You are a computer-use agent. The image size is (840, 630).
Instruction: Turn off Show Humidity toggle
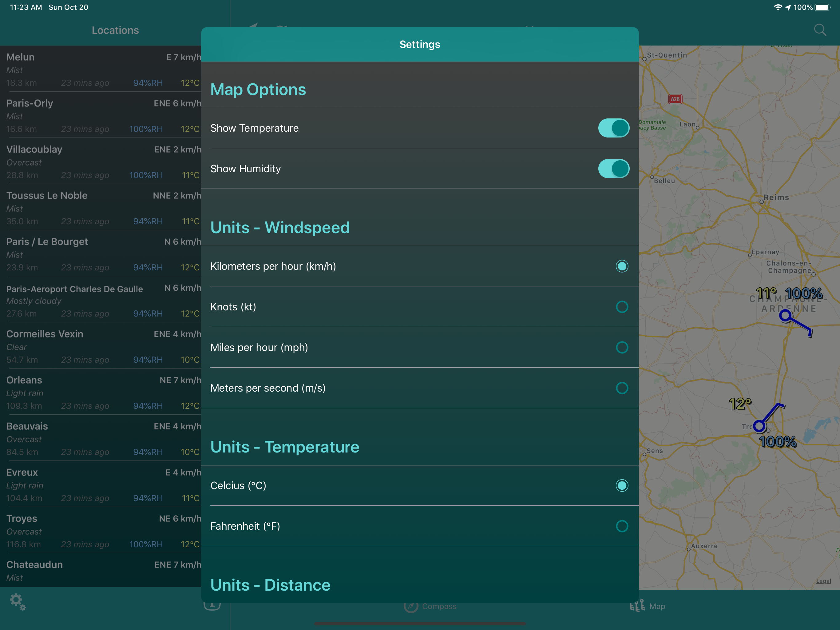[613, 169]
